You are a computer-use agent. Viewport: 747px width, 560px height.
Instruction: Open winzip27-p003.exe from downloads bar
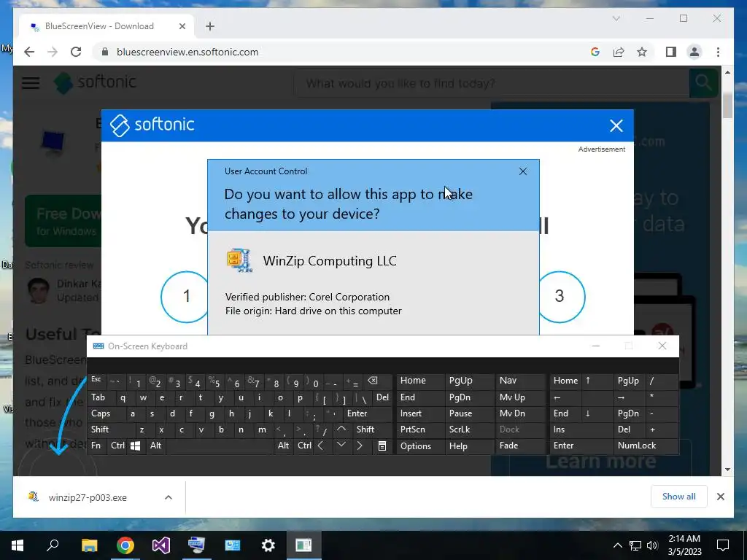[88, 497]
